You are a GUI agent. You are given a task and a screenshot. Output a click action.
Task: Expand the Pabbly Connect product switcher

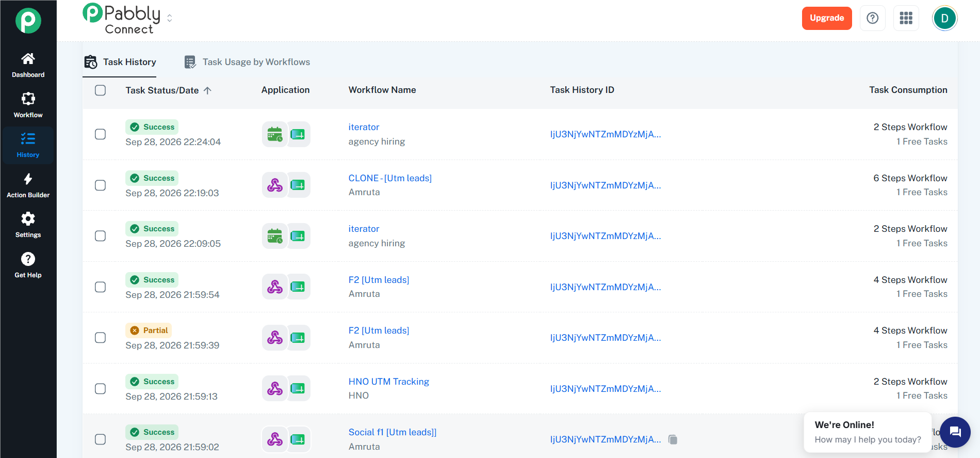169,18
